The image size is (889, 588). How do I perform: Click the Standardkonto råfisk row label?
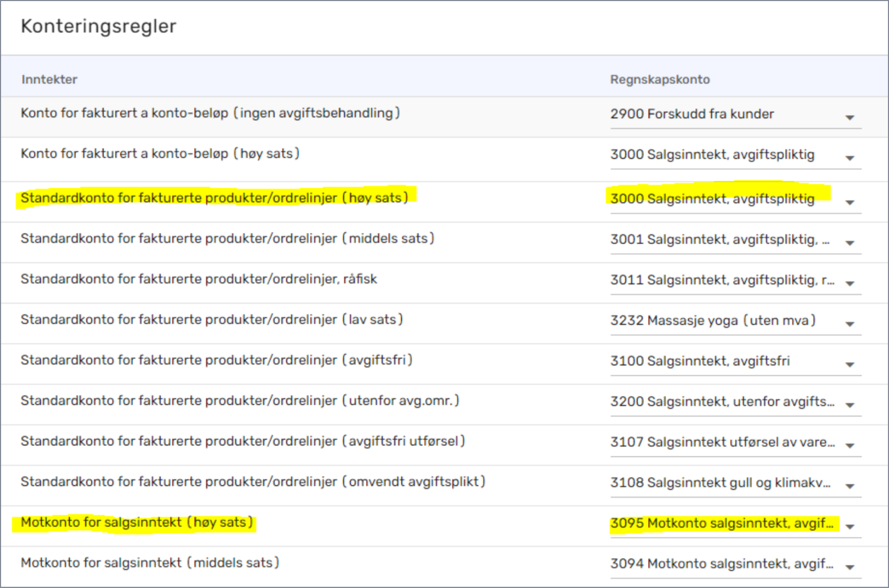pos(199,279)
